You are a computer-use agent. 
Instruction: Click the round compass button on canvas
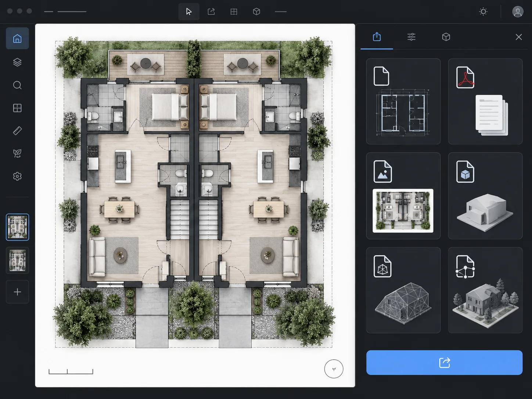(334, 369)
